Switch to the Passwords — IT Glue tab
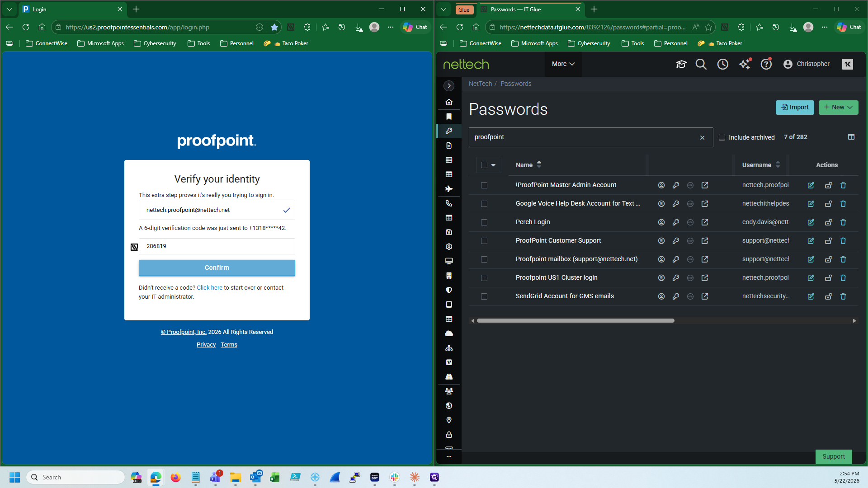868x488 pixels. pos(527,9)
